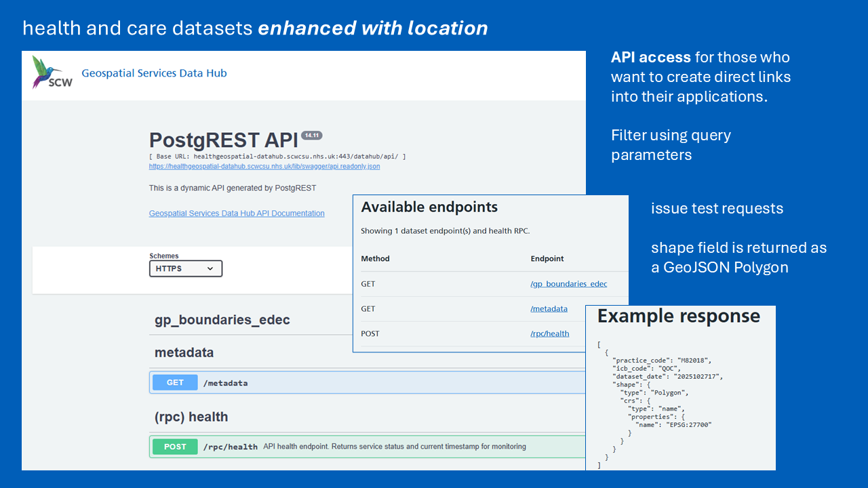The height and width of the screenshot is (488, 868).
Task: Follow the /rpc/health endpoint link in table
Action: tap(550, 333)
